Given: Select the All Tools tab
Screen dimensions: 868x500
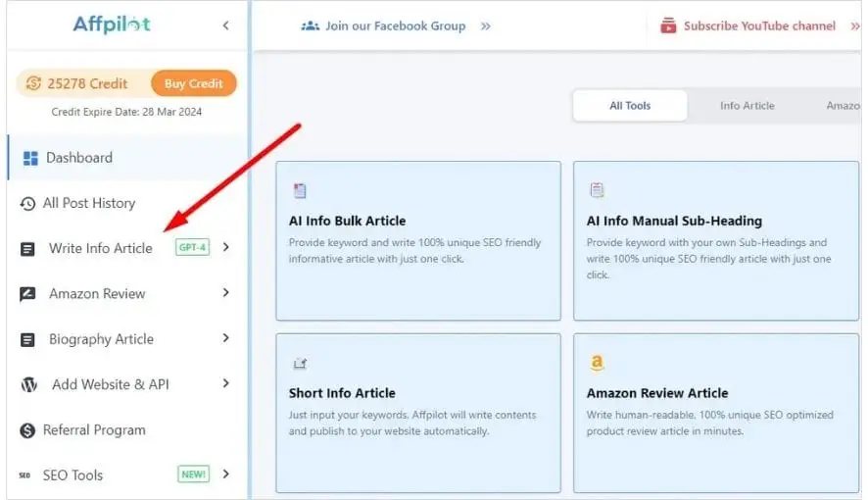Looking at the screenshot, I should (630, 106).
